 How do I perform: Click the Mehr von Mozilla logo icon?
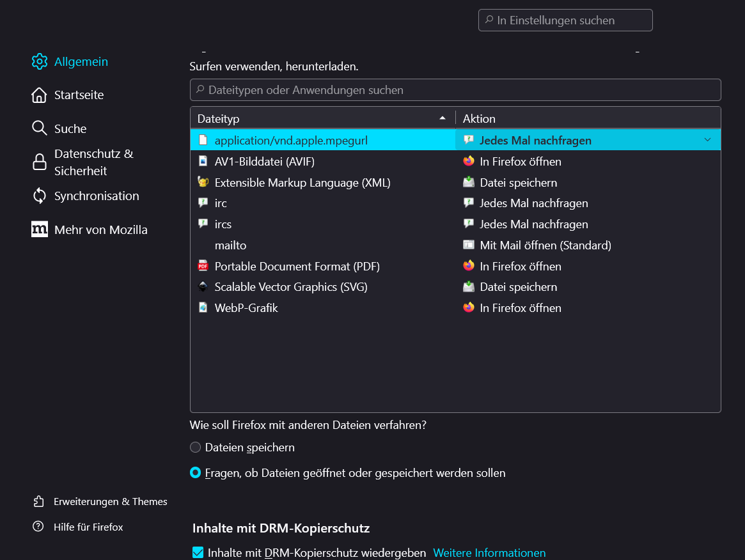(40, 229)
